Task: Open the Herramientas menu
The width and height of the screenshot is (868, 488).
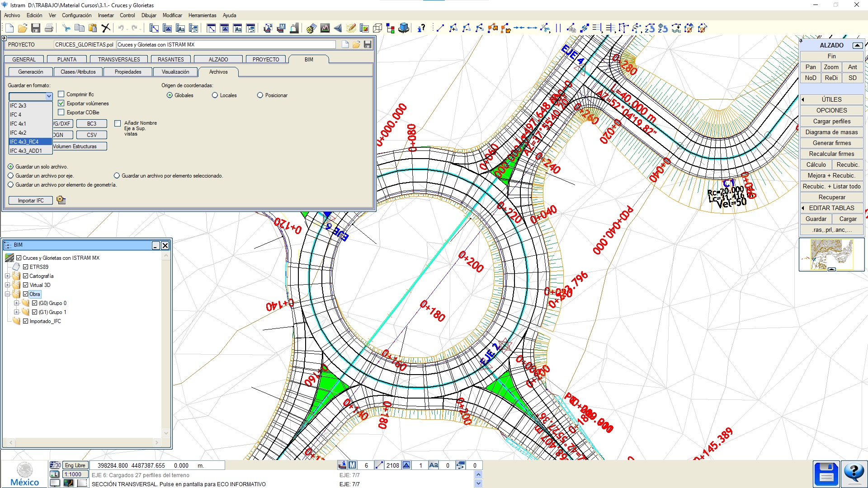Action: pyautogui.click(x=202, y=15)
